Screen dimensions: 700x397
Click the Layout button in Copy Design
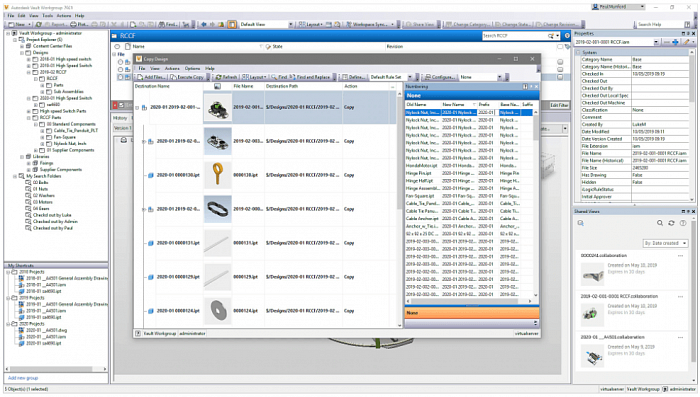pyautogui.click(x=254, y=77)
